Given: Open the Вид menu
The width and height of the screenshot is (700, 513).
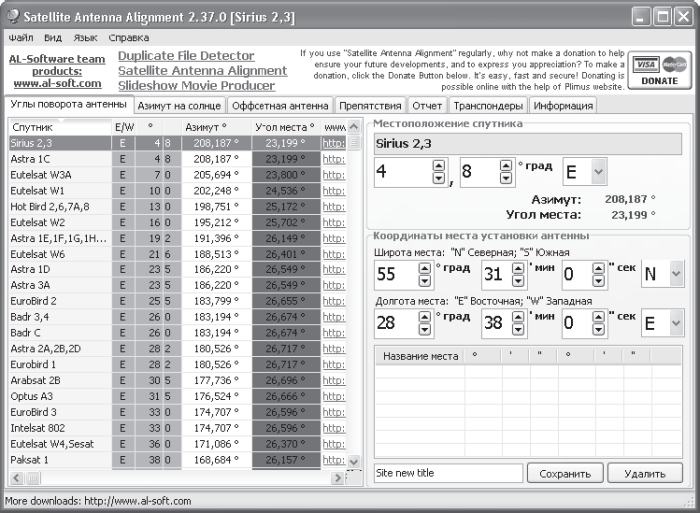Looking at the screenshot, I should coord(53,38).
